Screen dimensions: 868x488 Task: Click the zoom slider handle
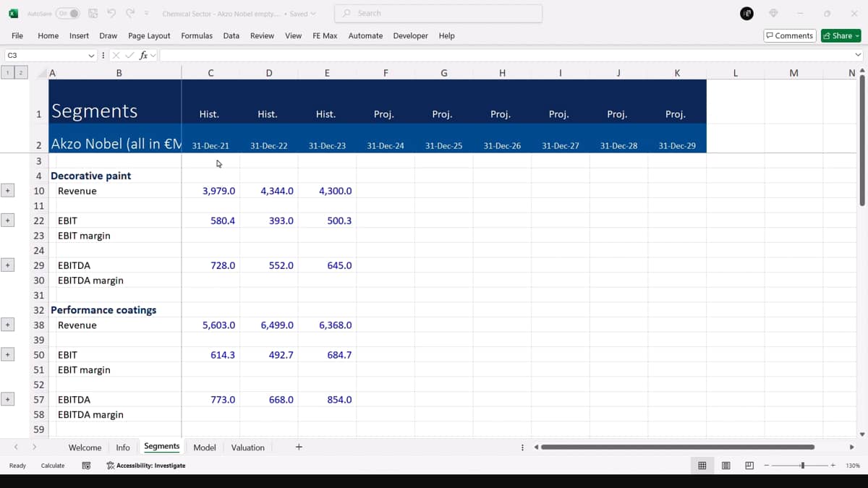[802, 466]
